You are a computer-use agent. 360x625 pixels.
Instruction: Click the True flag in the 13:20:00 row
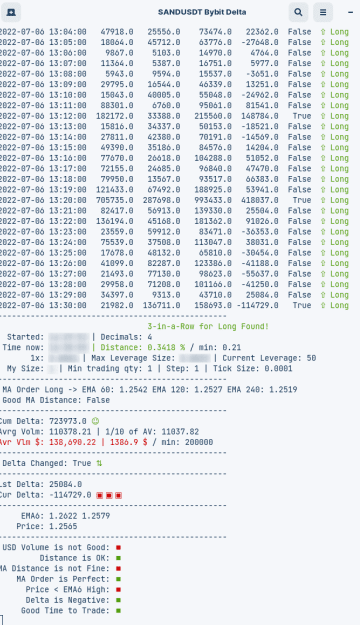coord(302,200)
